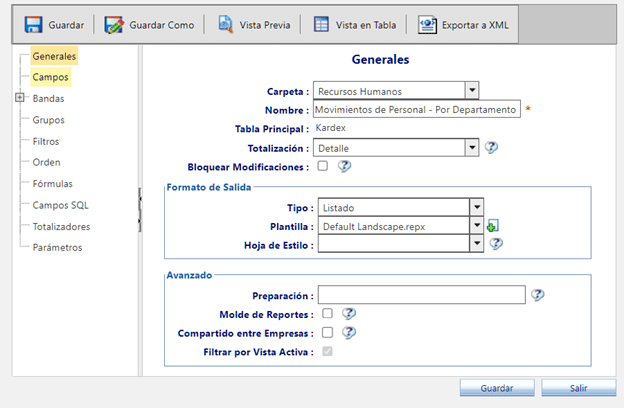Enable the Bloquear Modificaciones checkbox
This screenshot has height=408, width=624.
pyautogui.click(x=323, y=166)
